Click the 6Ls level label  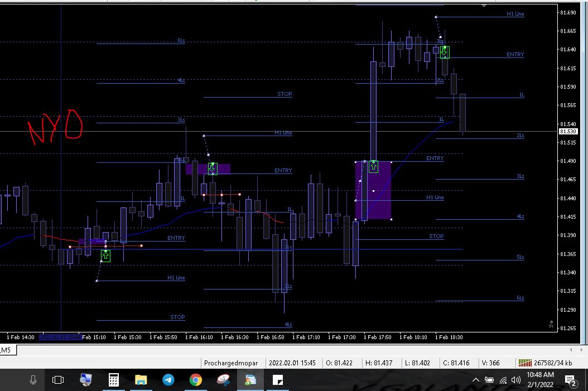click(x=520, y=298)
